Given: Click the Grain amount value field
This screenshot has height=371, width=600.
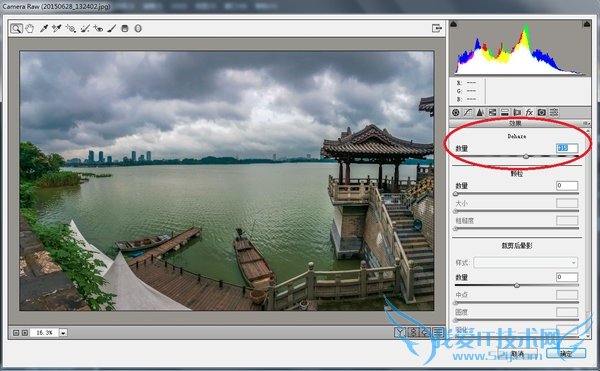Looking at the screenshot, I should click(x=567, y=186).
